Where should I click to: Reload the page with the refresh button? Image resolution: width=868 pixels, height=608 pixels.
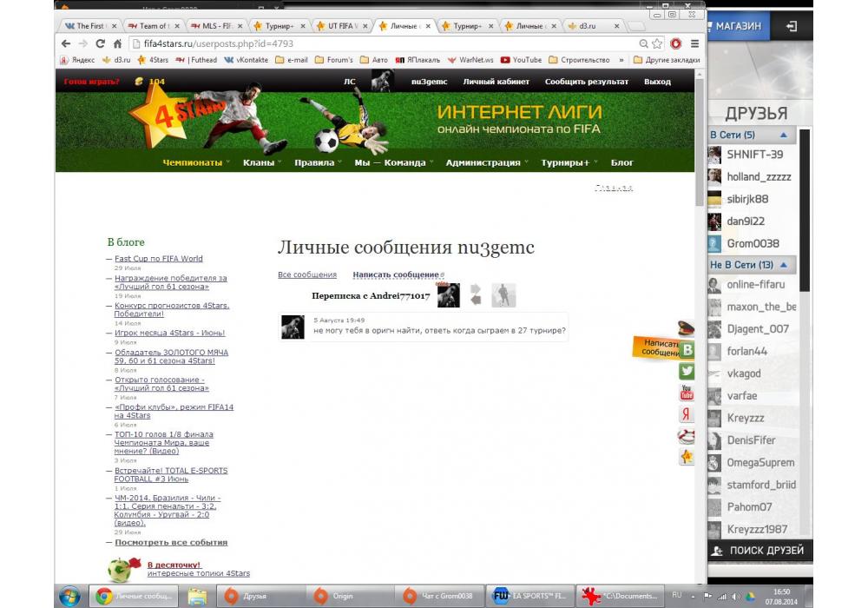pos(100,43)
